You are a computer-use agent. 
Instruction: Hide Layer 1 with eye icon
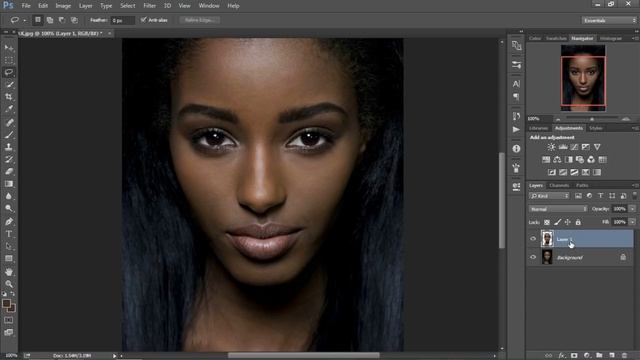tap(533, 239)
